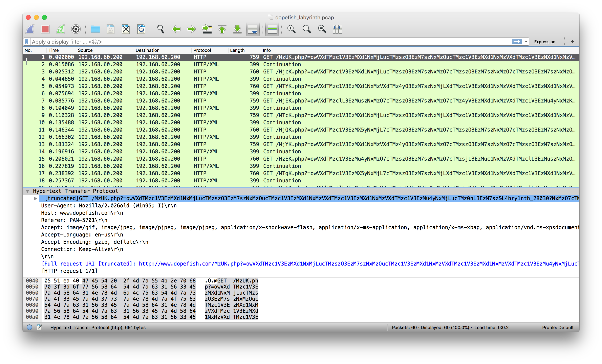Reload this capture file
The image size is (602, 364).
(141, 29)
